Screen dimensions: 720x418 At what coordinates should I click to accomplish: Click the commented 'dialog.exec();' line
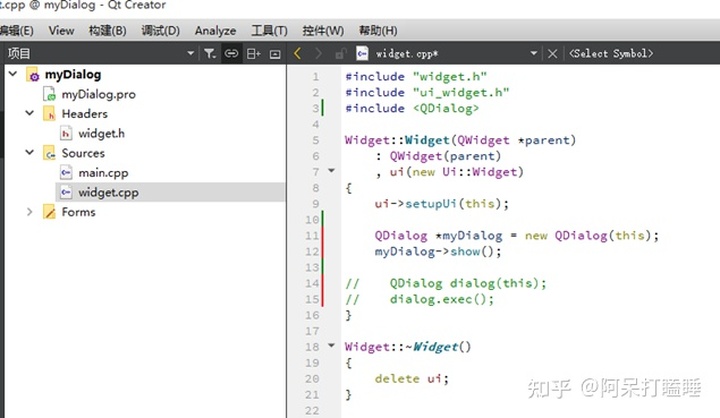click(x=420, y=299)
